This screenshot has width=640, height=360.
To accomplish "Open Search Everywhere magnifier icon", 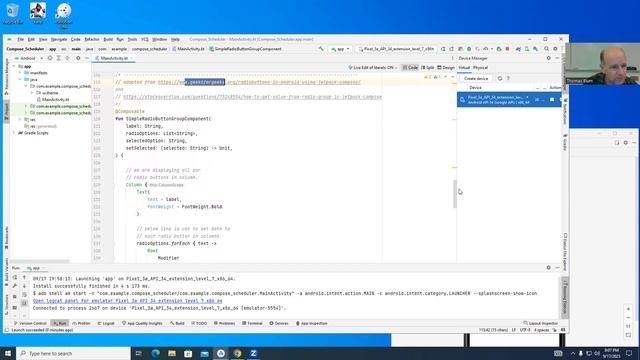I will (x=547, y=49).
